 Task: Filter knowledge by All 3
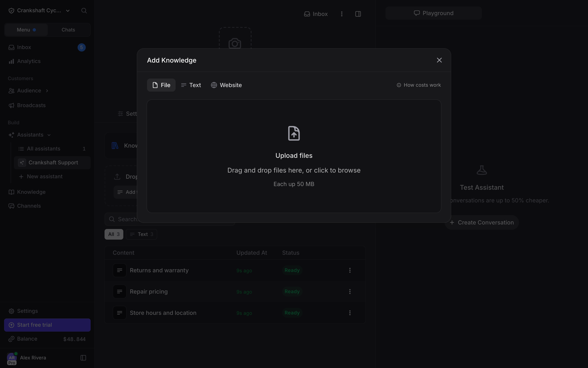[x=114, y=234]
